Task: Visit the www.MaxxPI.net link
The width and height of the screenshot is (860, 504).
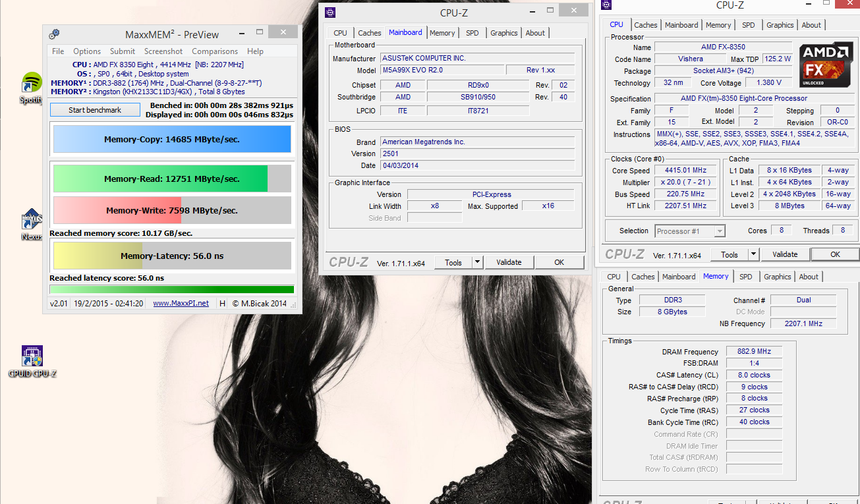Action: pos(181,303)
